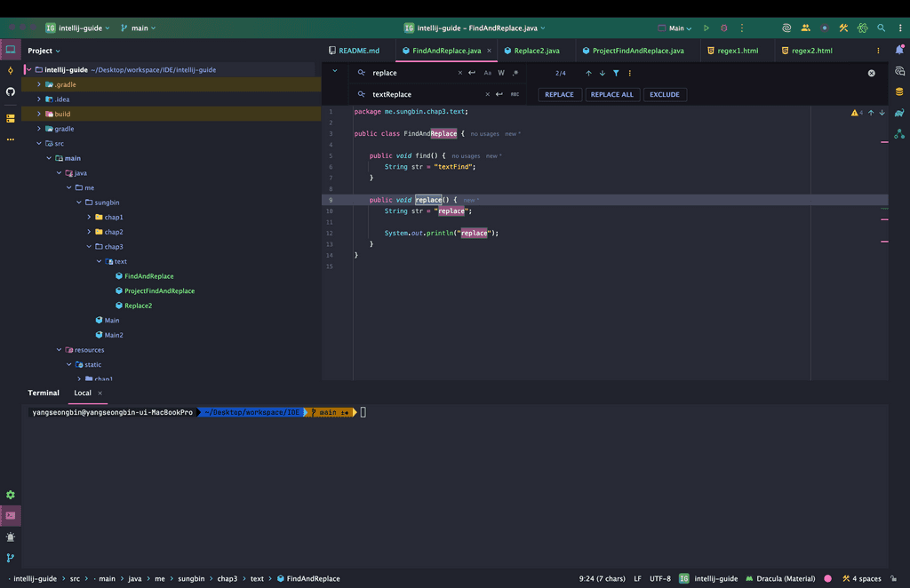This screenshot has width=910, height=588.
Task: Click the Search Everywhere magnifier icon
Action: (882, 28)
